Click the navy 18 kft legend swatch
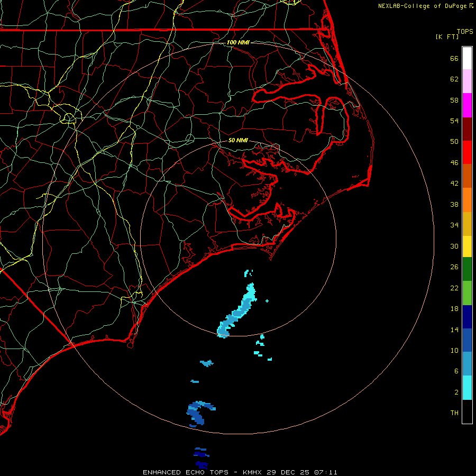Screen dimensions: 476x476 click(x=467, y=317)
